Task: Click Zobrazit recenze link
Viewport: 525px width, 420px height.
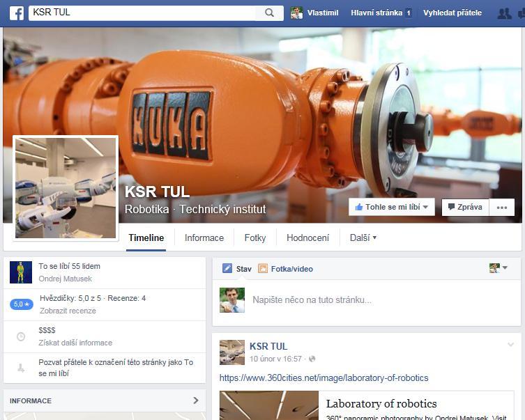Action: click(68, 311)
